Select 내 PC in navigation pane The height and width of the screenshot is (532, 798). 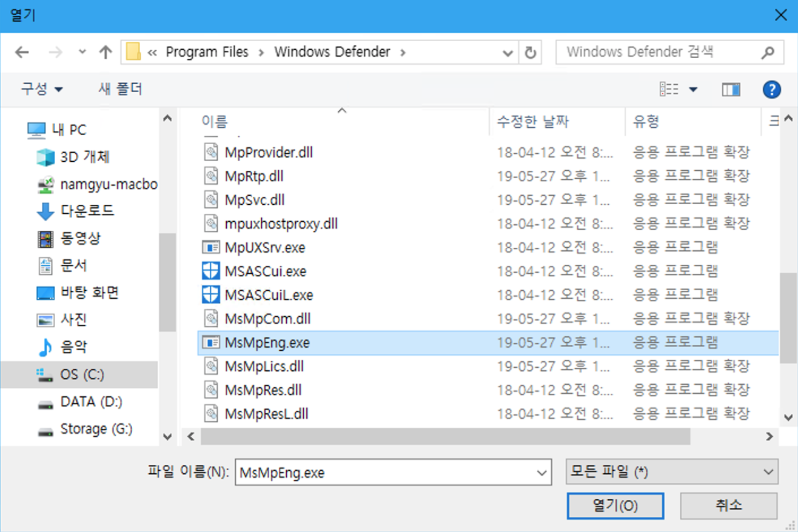pyautogui.click(x=57, y=130)
